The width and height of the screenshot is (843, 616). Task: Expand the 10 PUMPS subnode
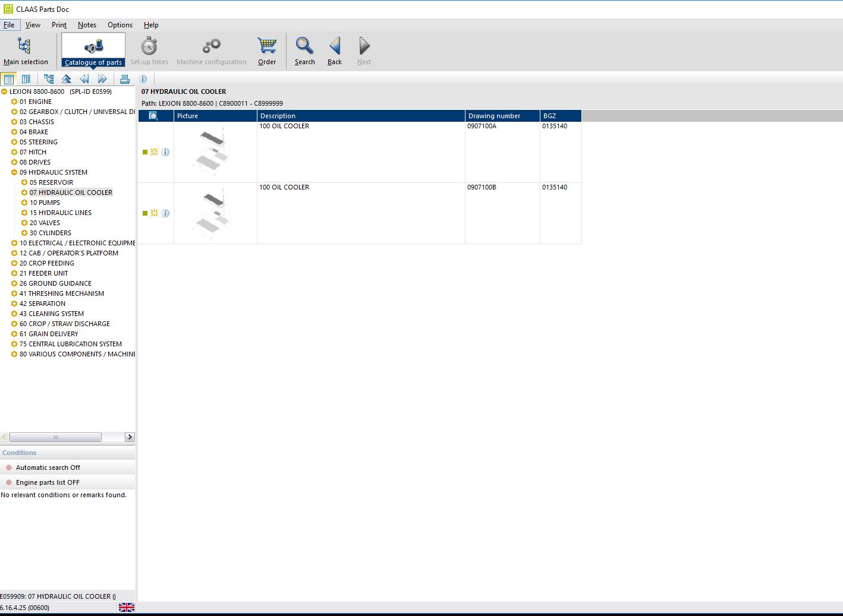[x=24, y=203]
